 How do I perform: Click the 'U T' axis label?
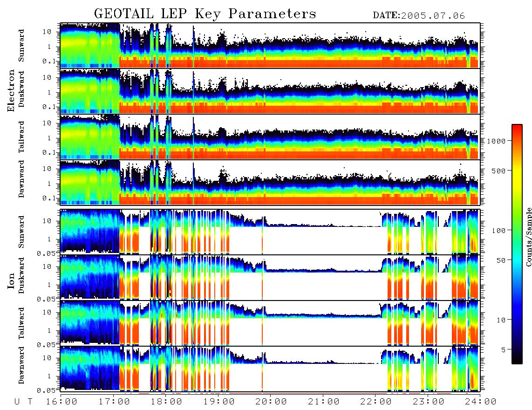(x=23, y=402)
